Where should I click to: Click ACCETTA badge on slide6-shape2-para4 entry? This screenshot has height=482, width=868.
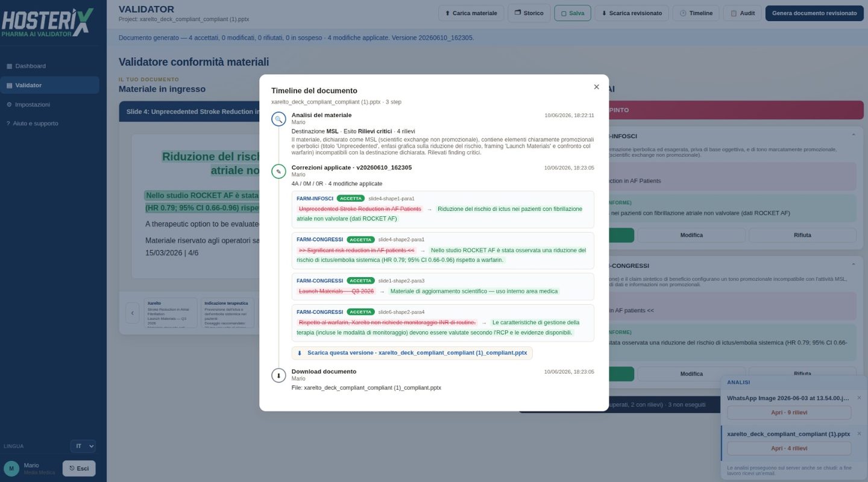click(360, 312)
